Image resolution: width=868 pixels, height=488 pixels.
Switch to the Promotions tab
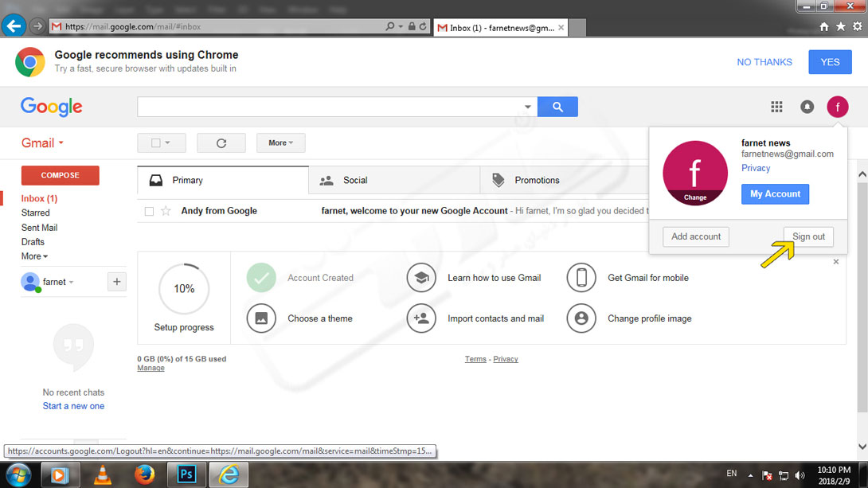click(x=565, y=181)
